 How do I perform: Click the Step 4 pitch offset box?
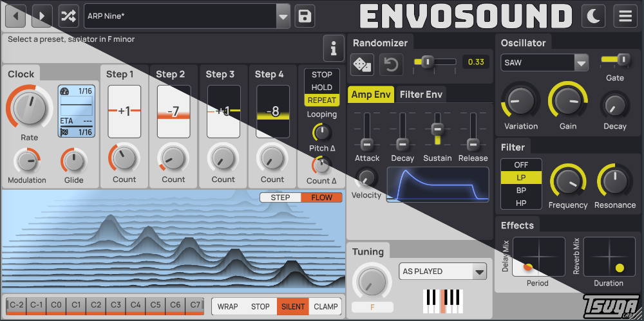[x=272, y=111]
